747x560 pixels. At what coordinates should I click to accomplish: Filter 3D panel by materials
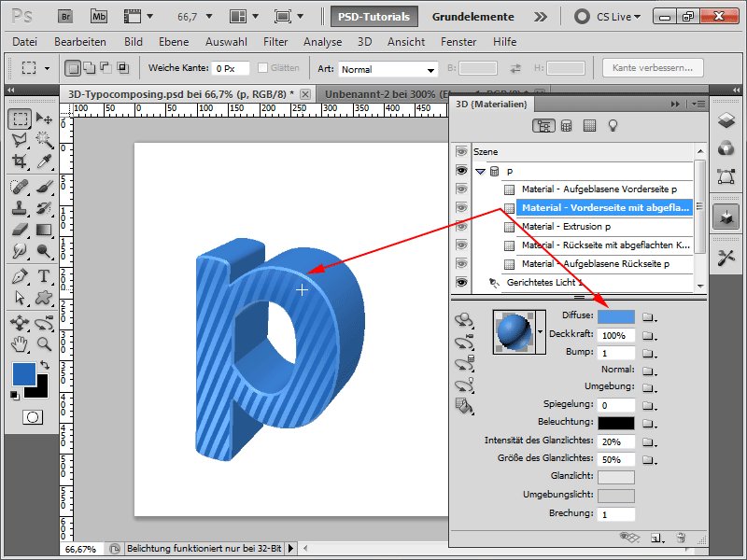(589, 126)
